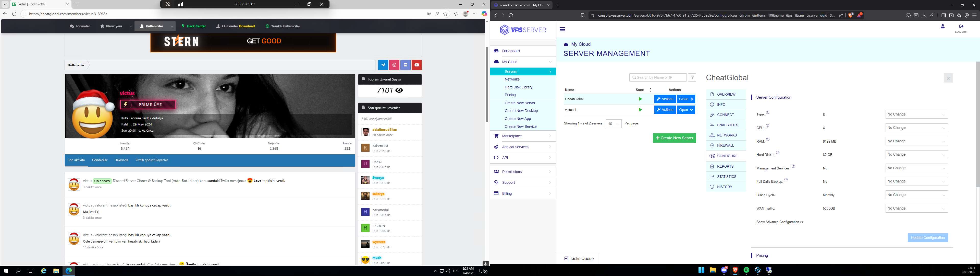Viewport: 980px width, 276px height.
Task: Open the Kullanıcılar dropdown arrow
Action: pos(172,26)
